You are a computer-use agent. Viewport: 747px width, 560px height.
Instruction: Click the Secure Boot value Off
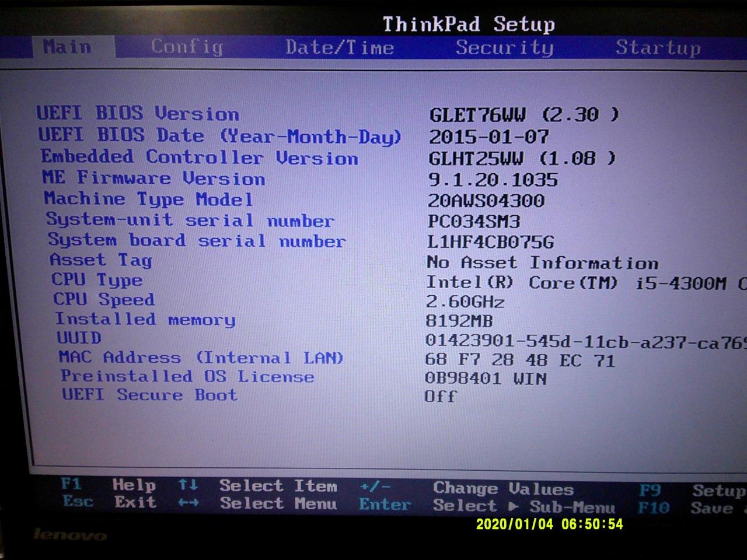coord(441,397)
